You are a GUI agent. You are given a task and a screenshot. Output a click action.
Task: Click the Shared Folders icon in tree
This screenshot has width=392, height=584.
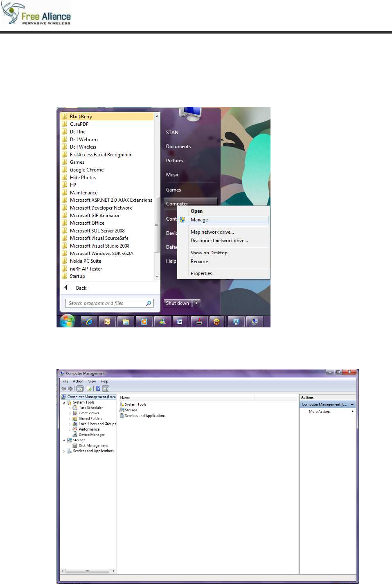pos(75,418)
